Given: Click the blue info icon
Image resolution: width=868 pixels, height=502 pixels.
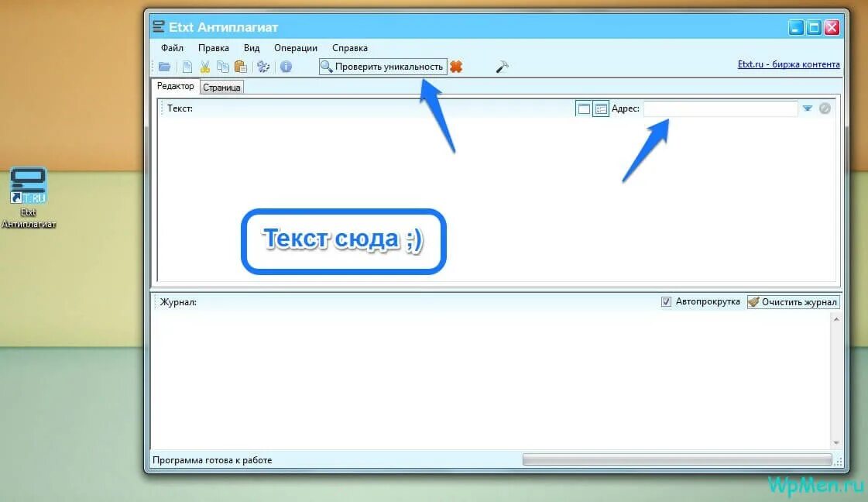Looking at the screenshot, I should coord(286,67).
